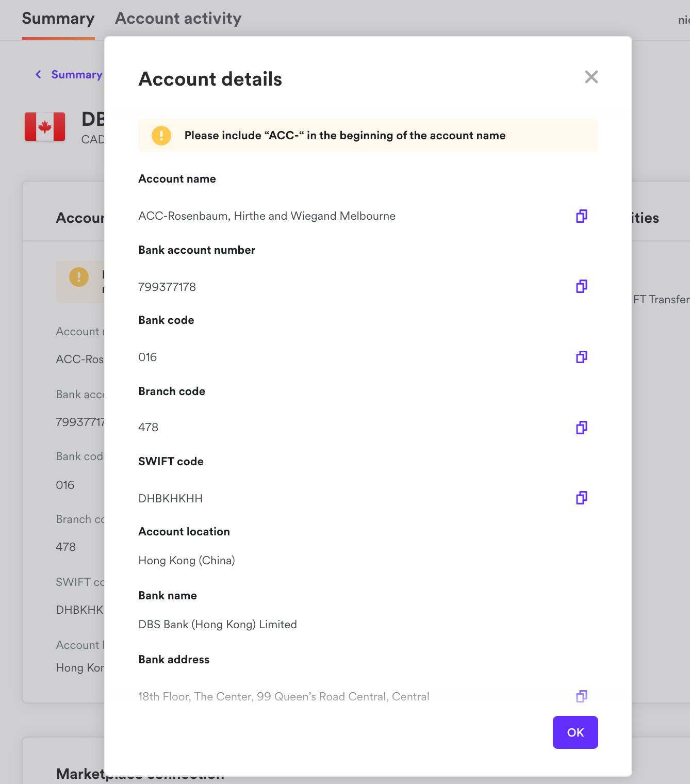
Task: Copy the branch code 478
Action: (581, 428)
